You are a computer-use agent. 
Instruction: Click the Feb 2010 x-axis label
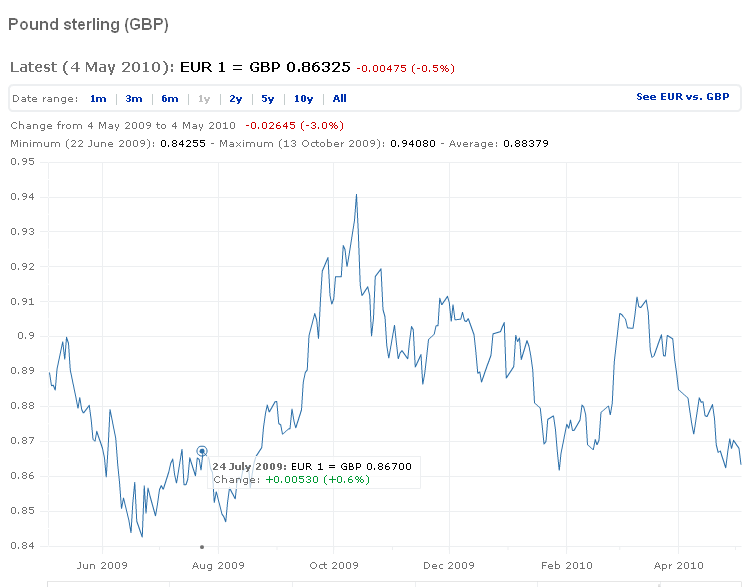coord(565,564)
